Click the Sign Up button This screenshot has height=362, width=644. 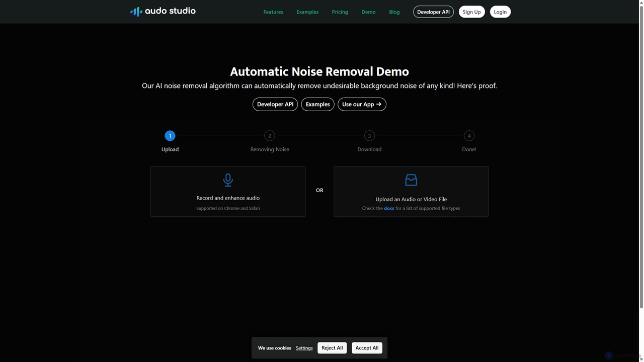tap(472, 12)
